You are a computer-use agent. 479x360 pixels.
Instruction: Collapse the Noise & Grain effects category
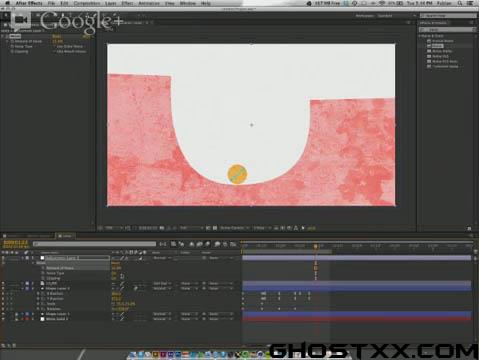pyautogui.click(x=420, y=36)
